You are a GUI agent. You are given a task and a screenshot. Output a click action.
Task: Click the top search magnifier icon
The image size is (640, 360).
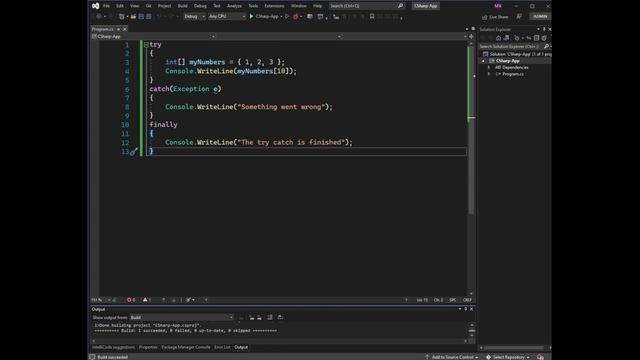[x=400, y=6]
